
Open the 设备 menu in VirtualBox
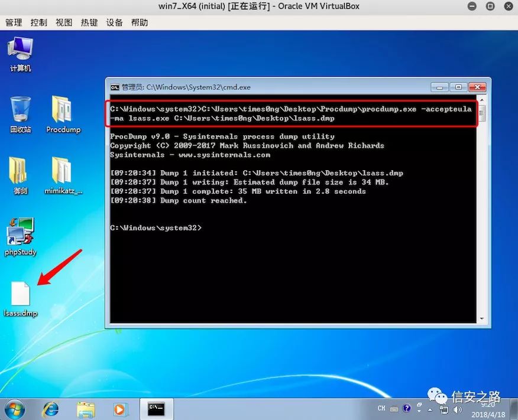point(114,22)
